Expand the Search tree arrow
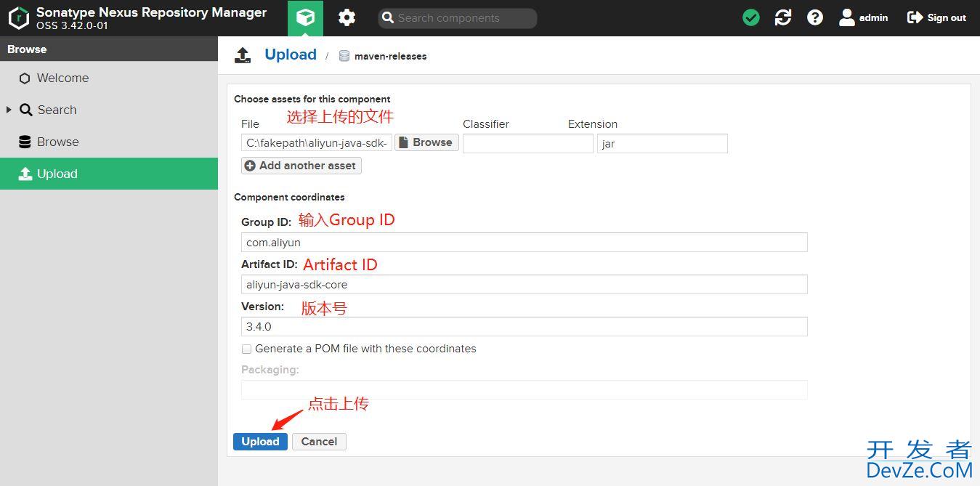Viewport: 980px width, 486px height. pyautogui.click(x=9, y=110)
